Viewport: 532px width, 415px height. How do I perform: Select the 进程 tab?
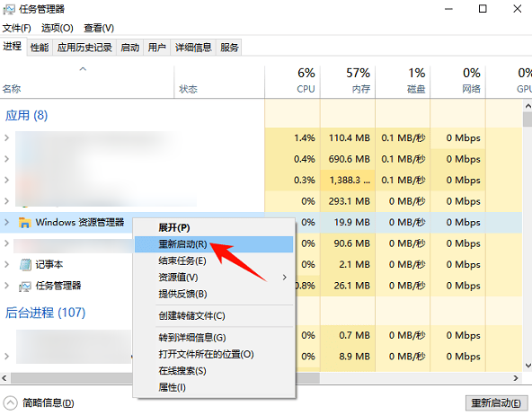tap(13, 46)
